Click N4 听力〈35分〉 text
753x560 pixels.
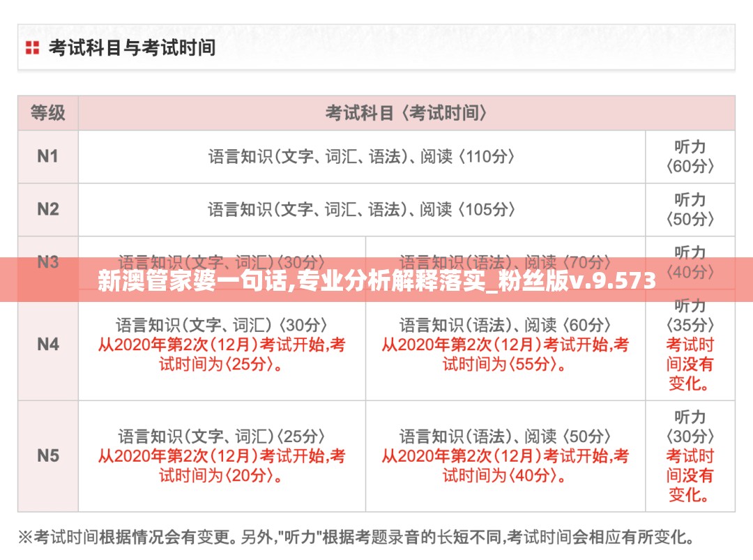click(x=690, y=315)
